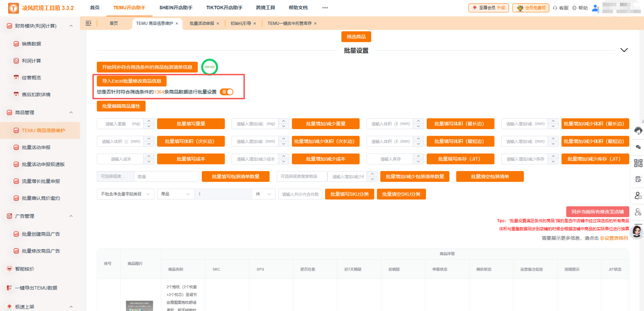Click 批量填写SKU分类 button
Screen dimensions: 644x311
(x=350, y=194)
